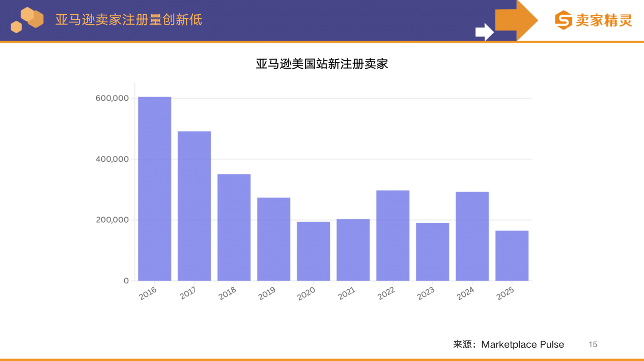Click the page number 15
Viewport: 644px width, 361px height.
[x=593, y=344]
